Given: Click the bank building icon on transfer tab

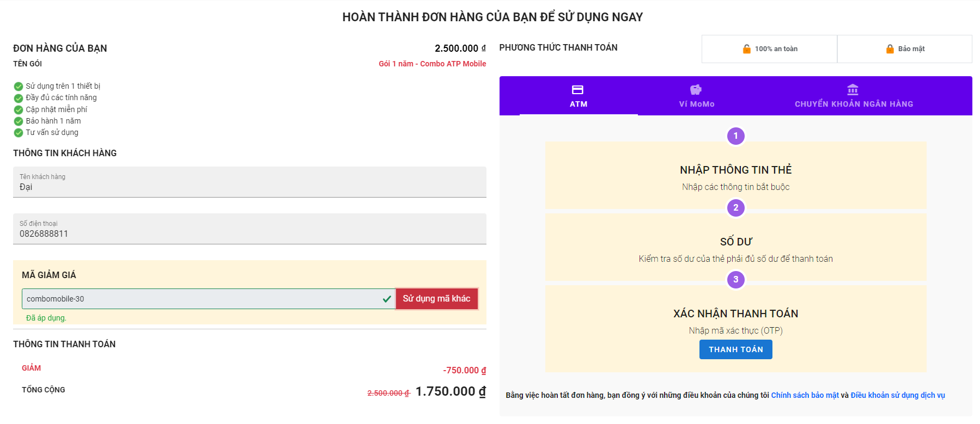Looking at the screenshot, I should click(x=853, y=89).
